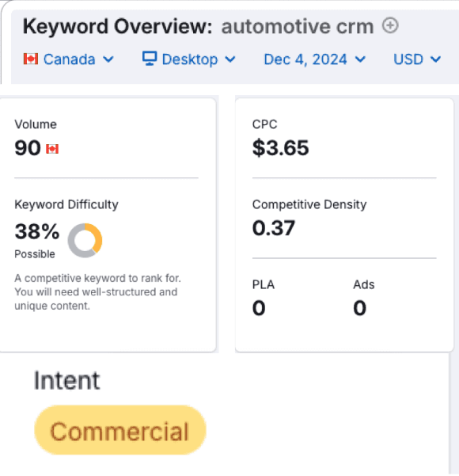Click the Volume value 90
The height and width of the screenshot is (476, 459).
coord(28,148)
